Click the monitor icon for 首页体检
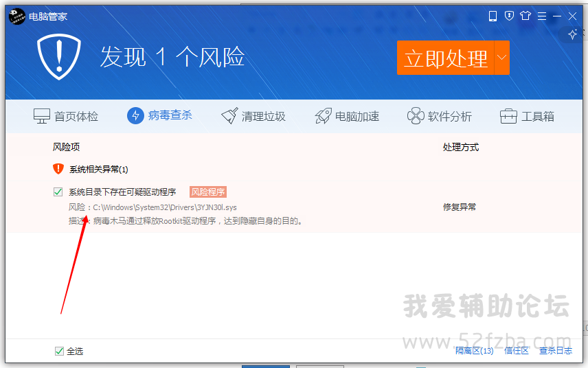The height and width of the screenshot is (368, 588). click(x=42, y=116)
